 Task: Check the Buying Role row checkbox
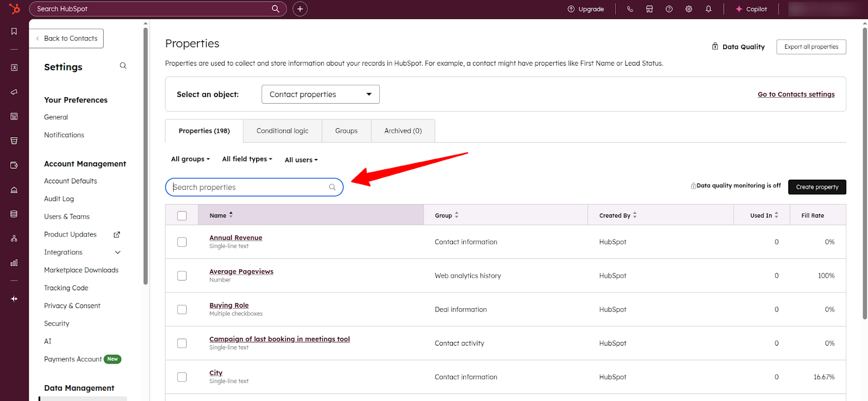pyautogui.click(x=182, y=309)
